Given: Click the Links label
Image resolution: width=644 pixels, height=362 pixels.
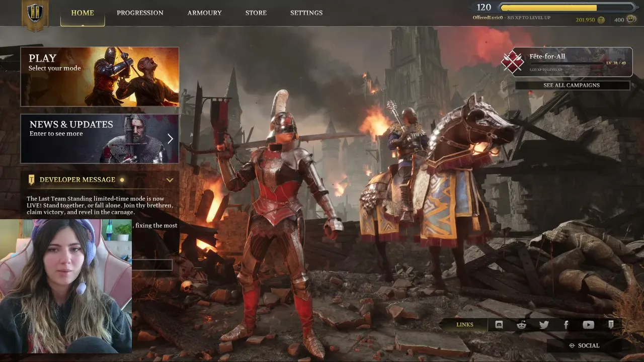Looking at the screenshot, I should point(465,325).
